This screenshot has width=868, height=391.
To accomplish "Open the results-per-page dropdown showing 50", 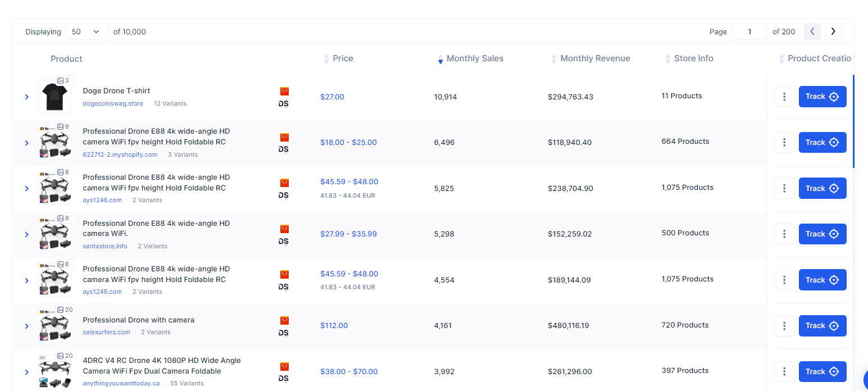I will click(x=87, y=31).
